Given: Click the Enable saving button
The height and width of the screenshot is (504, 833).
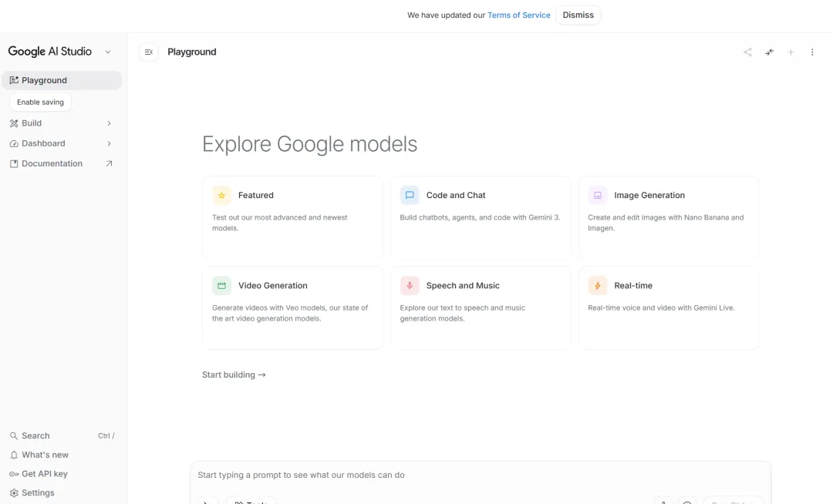Looking at the screenshot, I should (40, 102).
